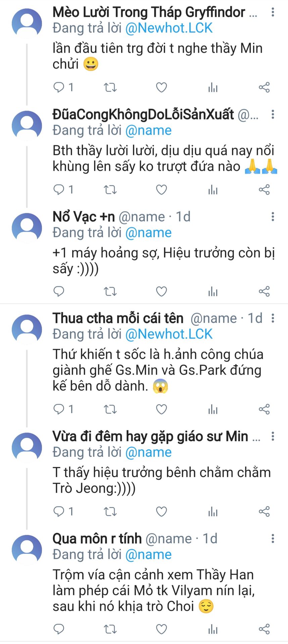Retweet the Vừa đi đêm hay gặp tweet
Screen dimensions: 288x644
point(110,512)
